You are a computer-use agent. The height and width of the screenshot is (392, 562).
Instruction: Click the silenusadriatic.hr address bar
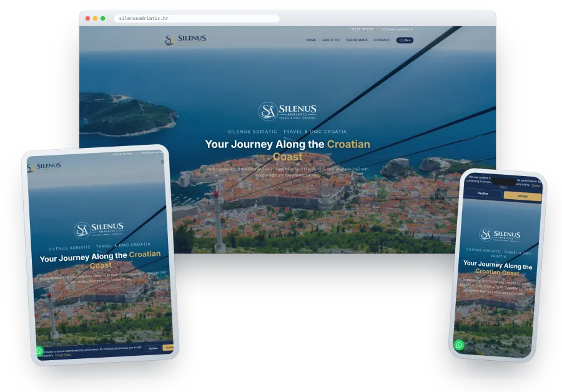pyautogui.click(x=197, y=18)
